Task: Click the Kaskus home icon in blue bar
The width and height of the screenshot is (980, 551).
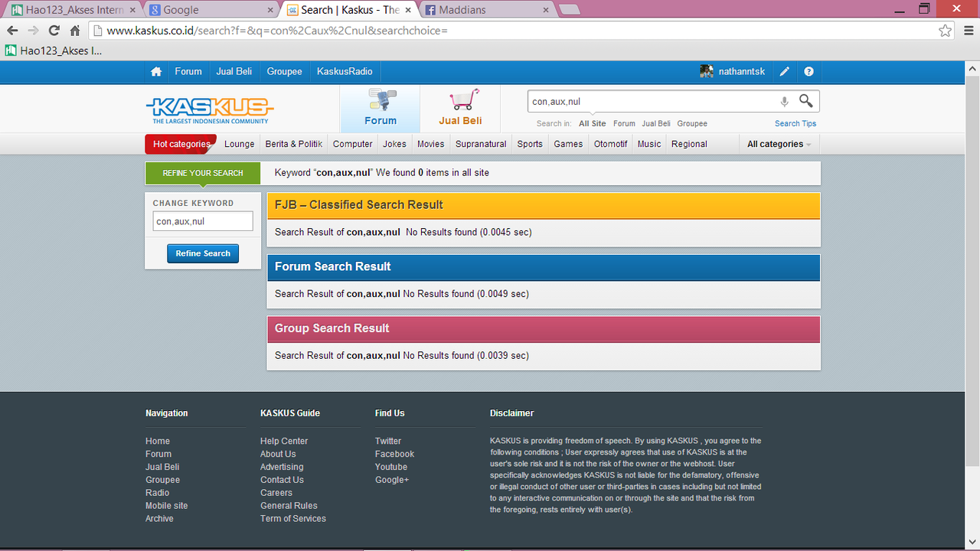Action: [156, 71]
